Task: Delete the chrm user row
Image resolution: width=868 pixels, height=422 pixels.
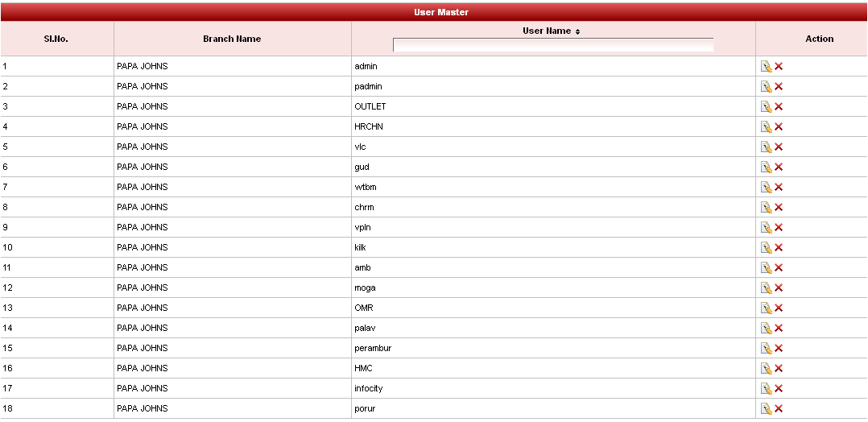Action: coord(779,207)
